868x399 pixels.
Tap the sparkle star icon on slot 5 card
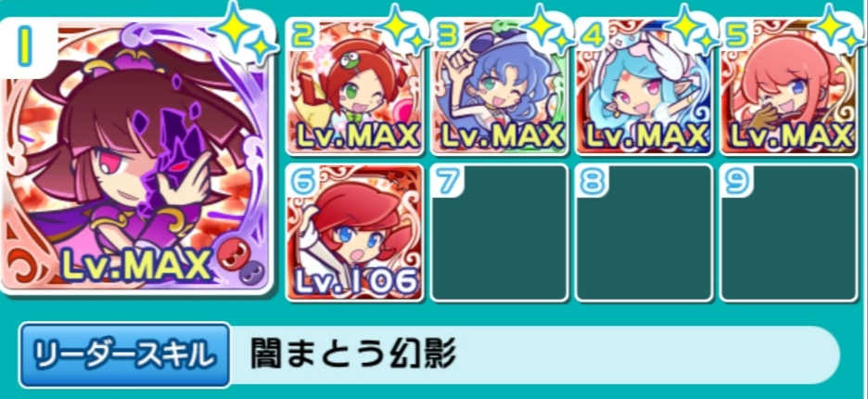click(x=835, y=28)
